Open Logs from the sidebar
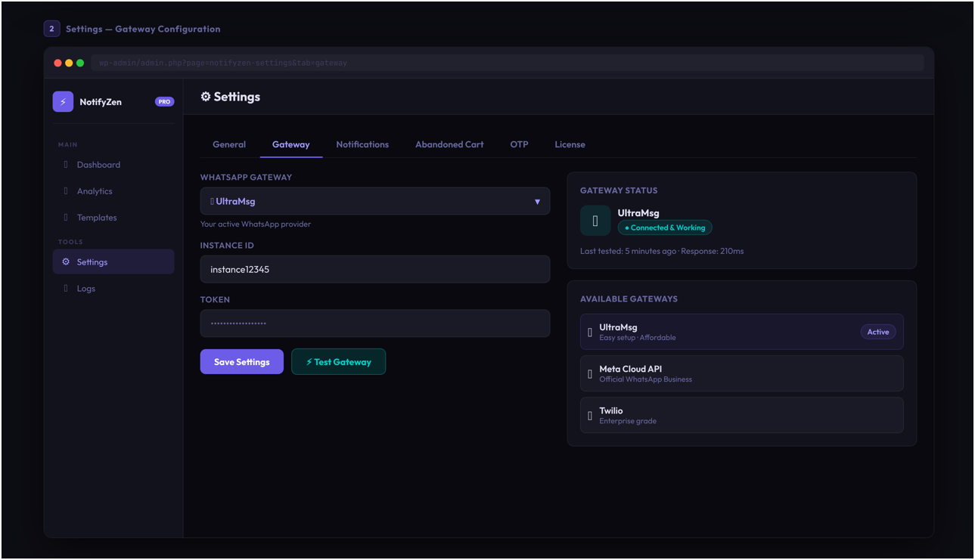 113,289
